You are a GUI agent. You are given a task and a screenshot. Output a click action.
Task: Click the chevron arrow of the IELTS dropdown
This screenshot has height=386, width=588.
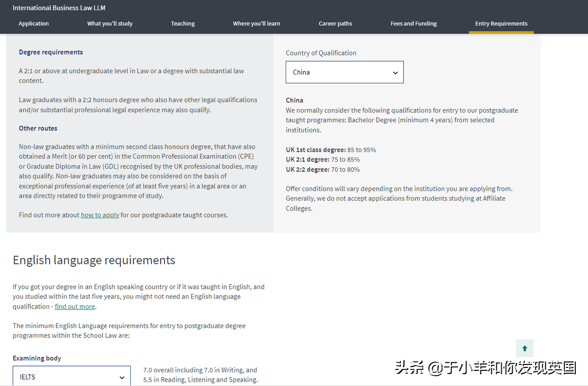[122, 377]
